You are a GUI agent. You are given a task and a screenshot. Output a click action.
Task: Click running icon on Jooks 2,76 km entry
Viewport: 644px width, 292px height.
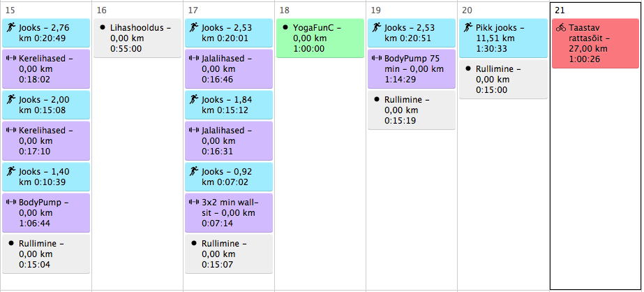click(11, 28)
